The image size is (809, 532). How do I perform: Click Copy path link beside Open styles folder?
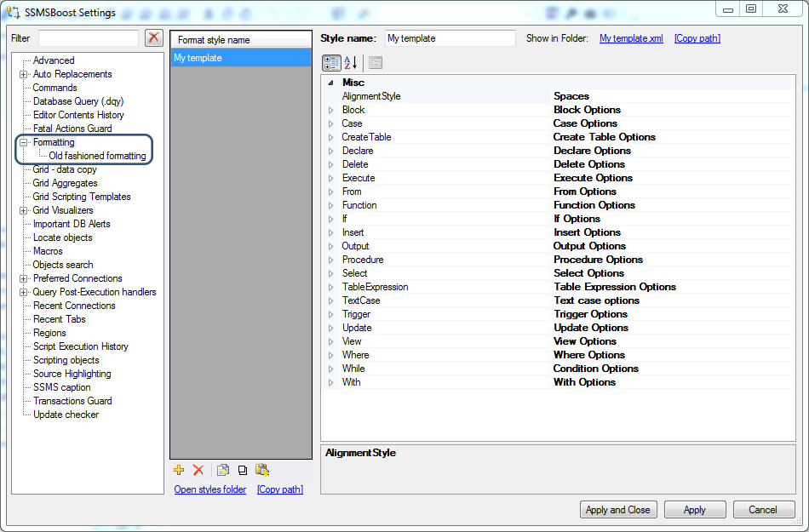click(280, 489)
